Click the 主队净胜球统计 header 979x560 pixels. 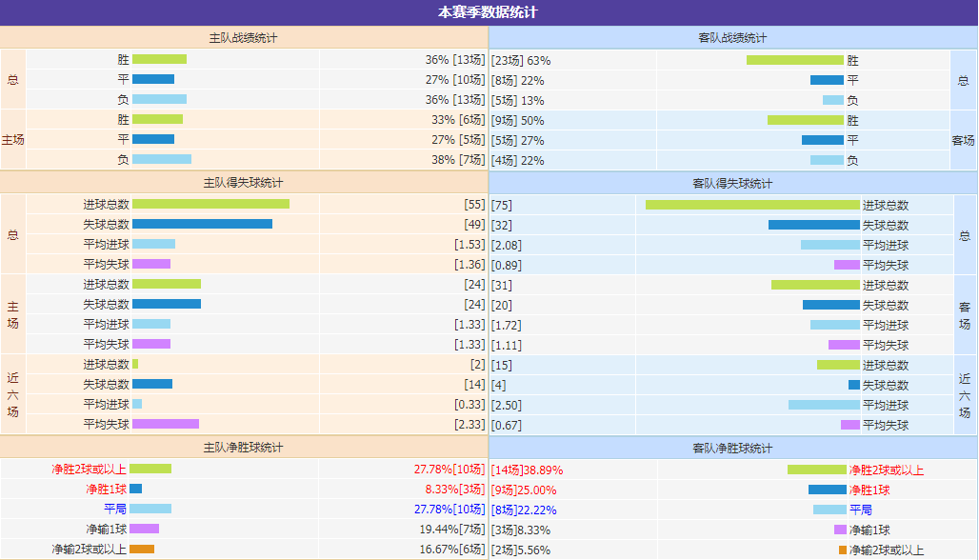point(244,448)
